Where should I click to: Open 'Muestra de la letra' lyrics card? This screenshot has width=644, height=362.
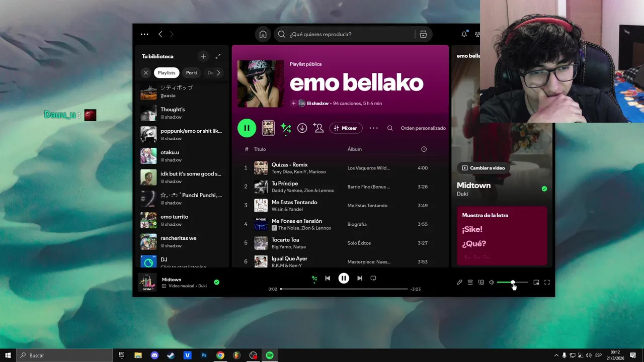tap(502, 235)
